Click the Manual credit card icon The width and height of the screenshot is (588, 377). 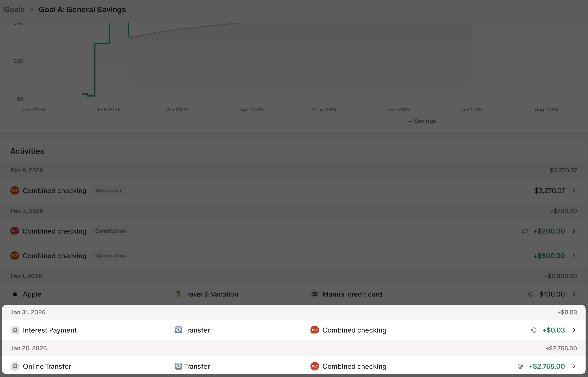[x=315, y=294]
